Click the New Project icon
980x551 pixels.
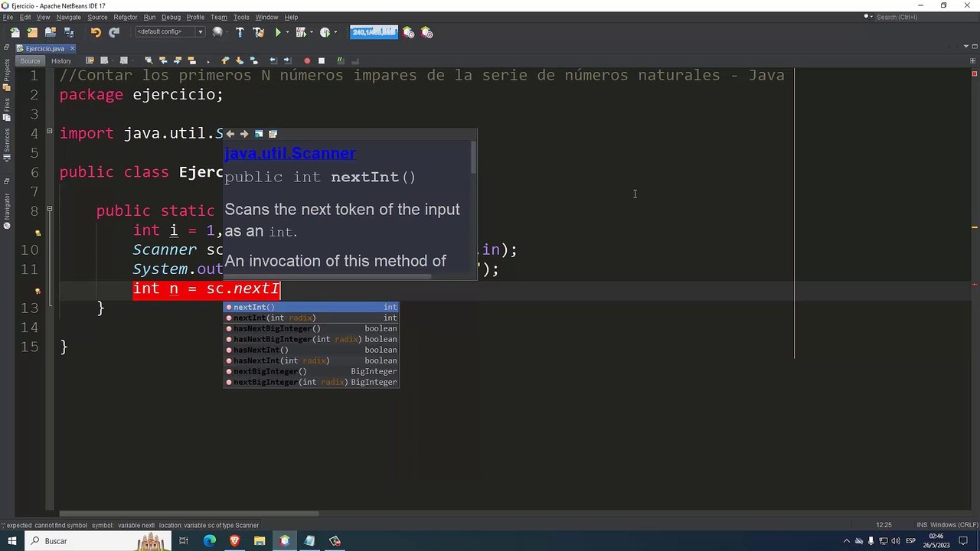[x=32, y=32]
